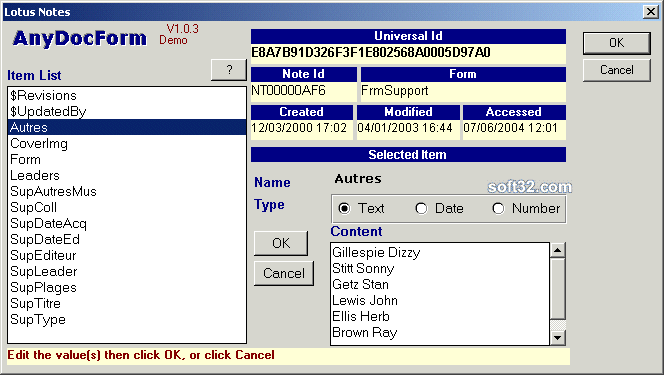
Task: Discard item edit with Cancel beside Content
Action: [284, 273]
